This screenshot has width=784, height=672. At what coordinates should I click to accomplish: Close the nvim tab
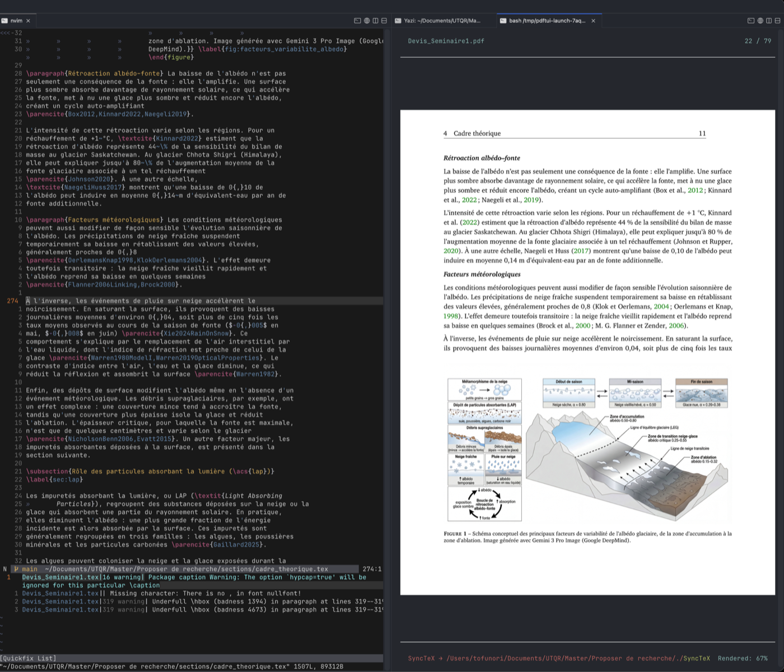point(28,21)
